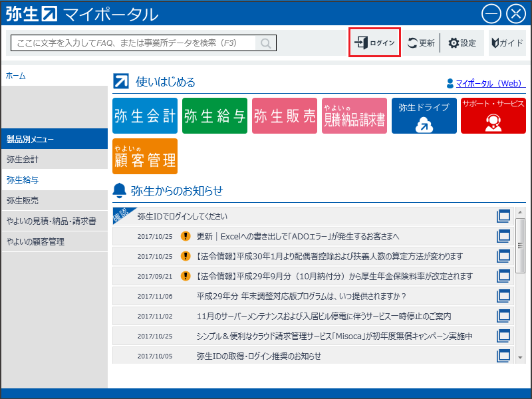Click the window icon on the 弥生IDの取得 row
Screen dimensions: 532x399
[x=503, y=356]
